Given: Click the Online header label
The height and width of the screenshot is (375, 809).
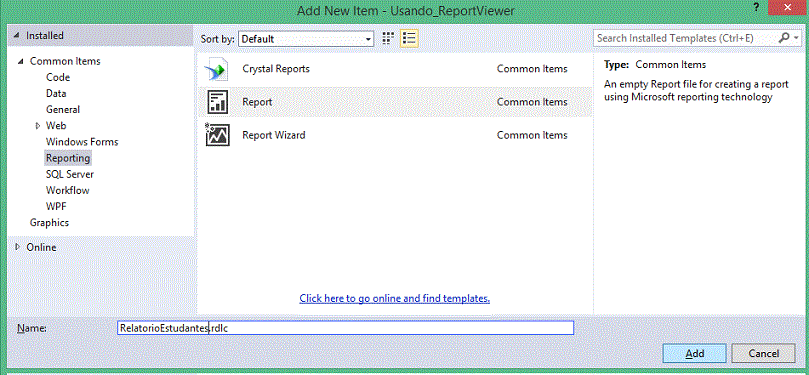Looking at the screenshot, I should coord(41,247).
